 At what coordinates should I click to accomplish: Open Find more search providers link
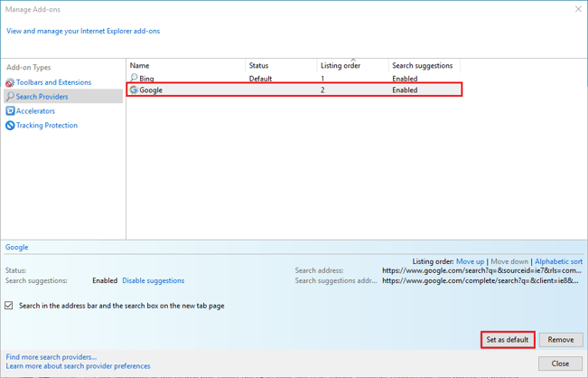tap(51, 357)
